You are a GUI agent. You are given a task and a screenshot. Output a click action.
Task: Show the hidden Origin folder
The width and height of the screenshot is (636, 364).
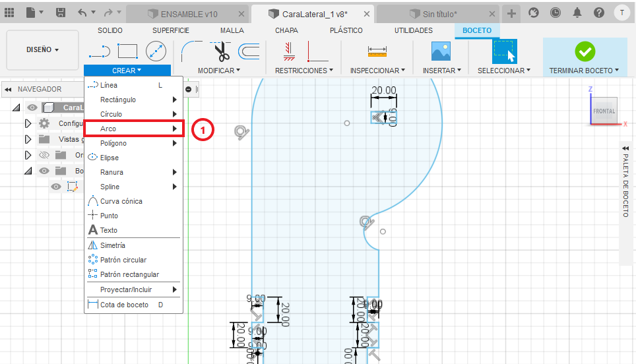tap(44, 155)
